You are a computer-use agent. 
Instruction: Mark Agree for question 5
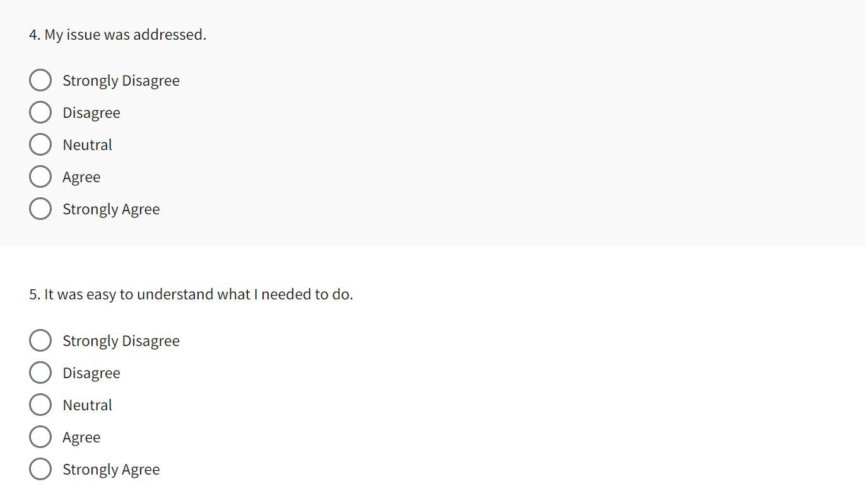(x=40, y=437)
